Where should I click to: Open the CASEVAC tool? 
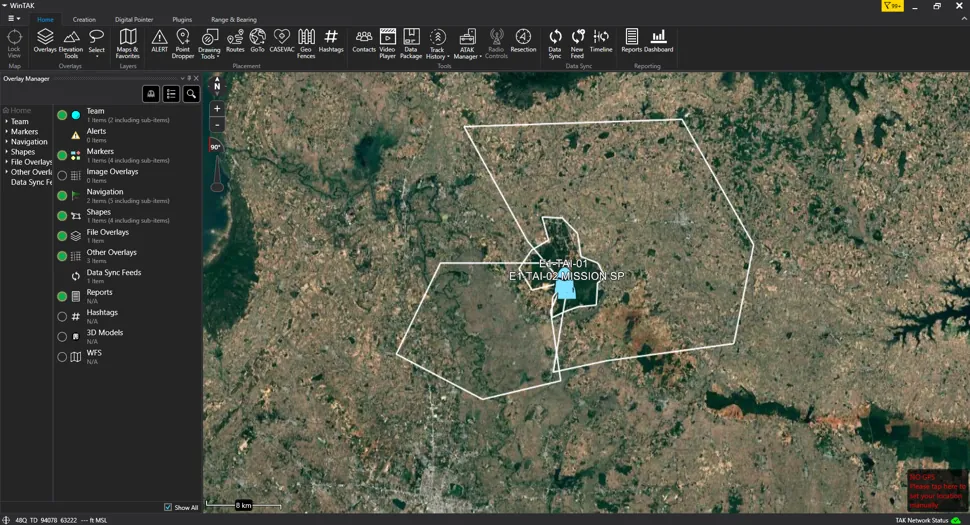[281, 41]
